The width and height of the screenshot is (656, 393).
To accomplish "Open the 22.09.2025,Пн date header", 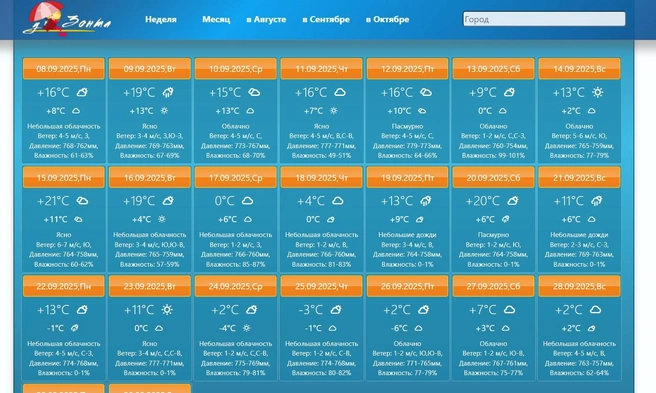I will click(x=64, y=286).
